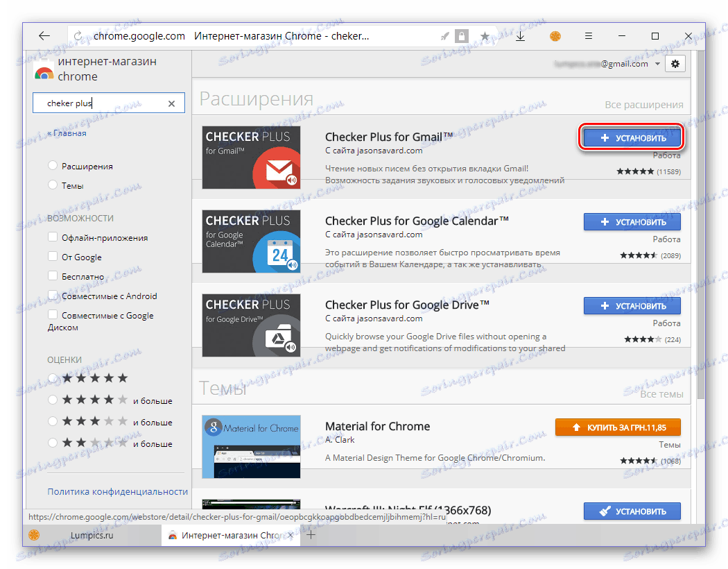This screenshot has height=569, width=728.
Task: Click the Calendar extension rating count (2089)
Action: click(670, 255)
